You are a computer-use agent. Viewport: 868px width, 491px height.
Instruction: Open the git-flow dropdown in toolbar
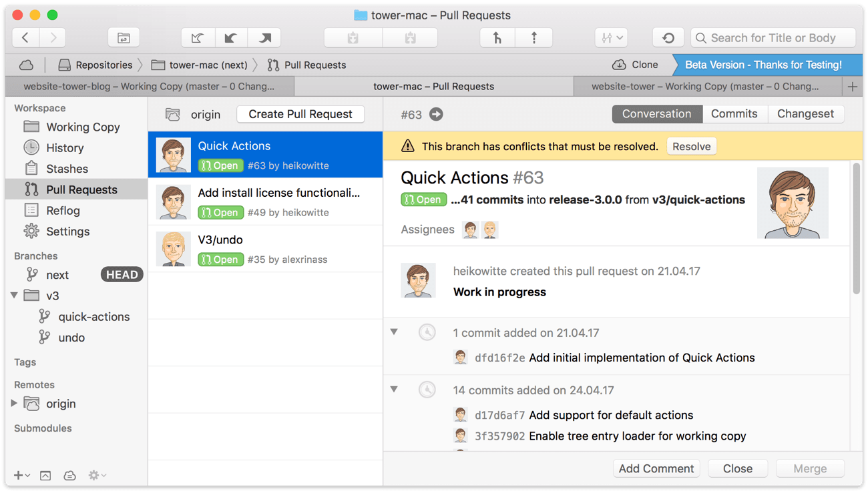[611, 38]
